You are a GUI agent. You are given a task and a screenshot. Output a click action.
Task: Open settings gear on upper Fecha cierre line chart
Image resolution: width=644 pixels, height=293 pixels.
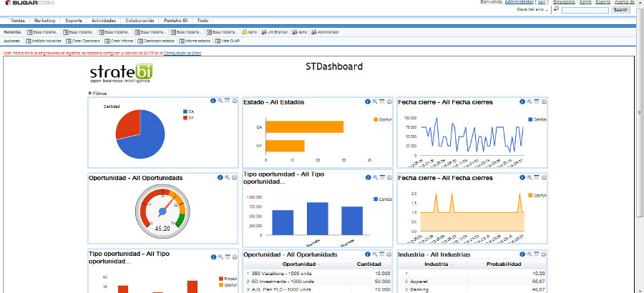click(544, 101)
